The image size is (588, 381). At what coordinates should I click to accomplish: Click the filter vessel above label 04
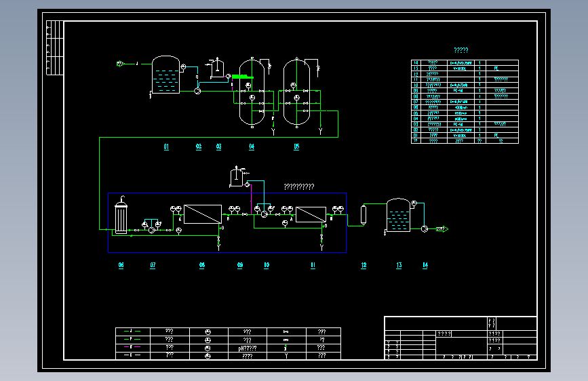[x=252, y=92]
